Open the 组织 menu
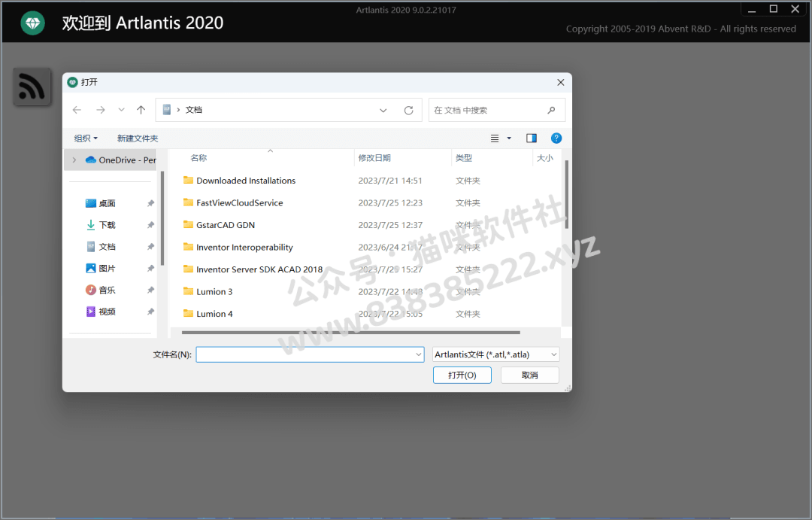812x520 pixels. tap(86, 138)
